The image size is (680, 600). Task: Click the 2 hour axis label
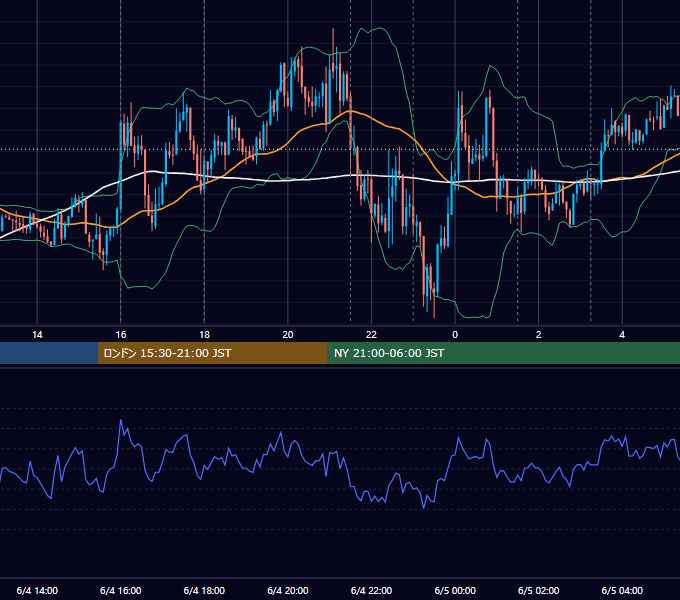tap(538, 335)
